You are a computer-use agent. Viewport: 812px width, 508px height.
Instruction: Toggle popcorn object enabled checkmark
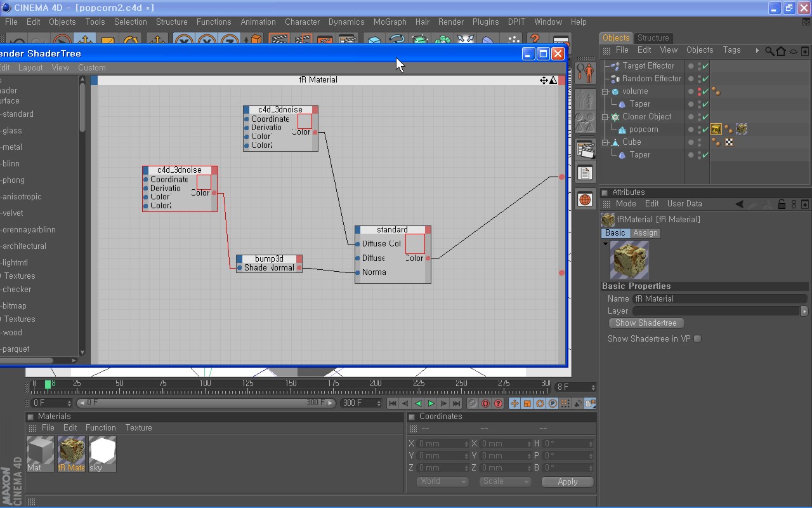click(x=705, y=130)
